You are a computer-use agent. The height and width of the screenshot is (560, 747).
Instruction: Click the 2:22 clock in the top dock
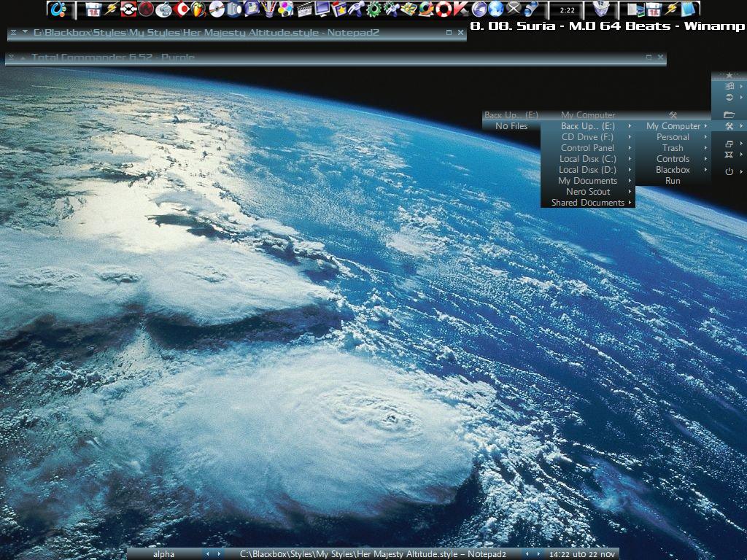(x=567, y=9)
